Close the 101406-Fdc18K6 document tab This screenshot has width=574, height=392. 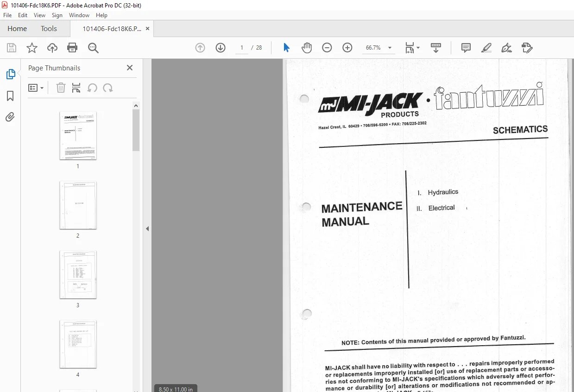pos(148,29)
